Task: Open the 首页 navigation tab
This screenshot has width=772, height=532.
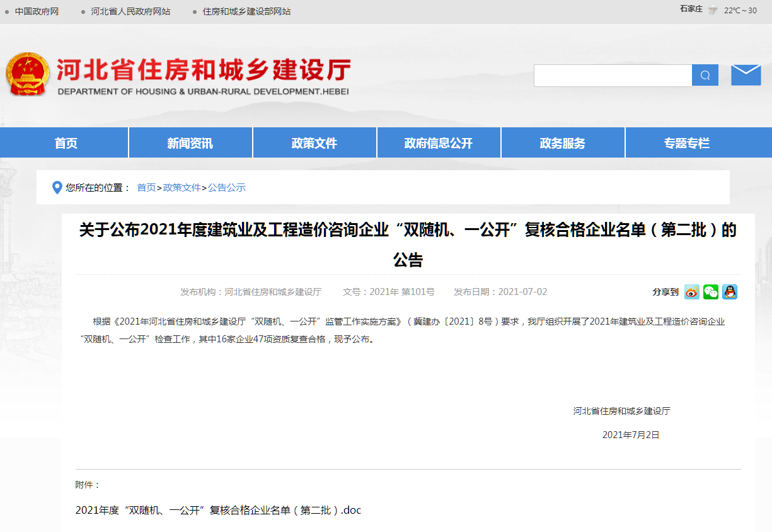Action: tap(66, 143)
